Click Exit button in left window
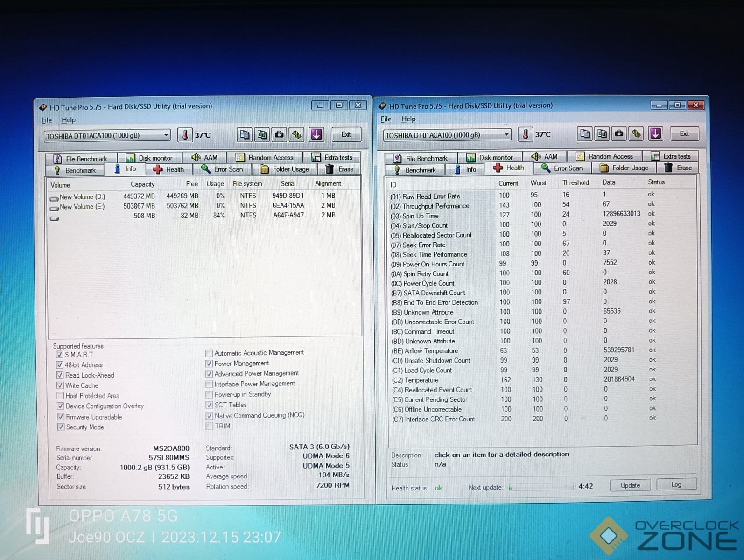Viewport: 744px width, 560px height. (x=346, y=134)
